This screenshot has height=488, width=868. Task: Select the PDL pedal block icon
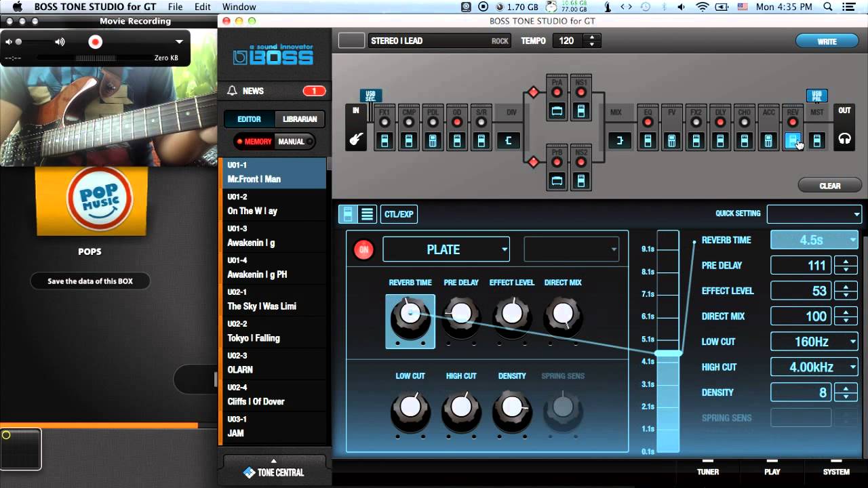point(433,141)
